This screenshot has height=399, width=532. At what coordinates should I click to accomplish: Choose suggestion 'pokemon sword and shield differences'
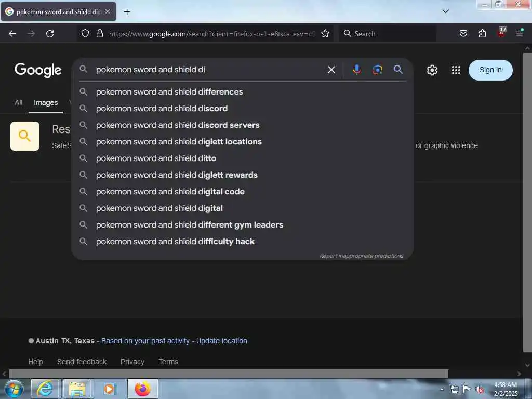point(242,92)
